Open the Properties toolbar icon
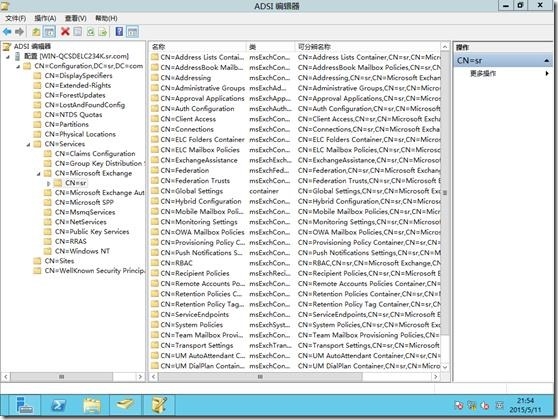This screenshot has height=420, width=558. [x=78, y=32]
